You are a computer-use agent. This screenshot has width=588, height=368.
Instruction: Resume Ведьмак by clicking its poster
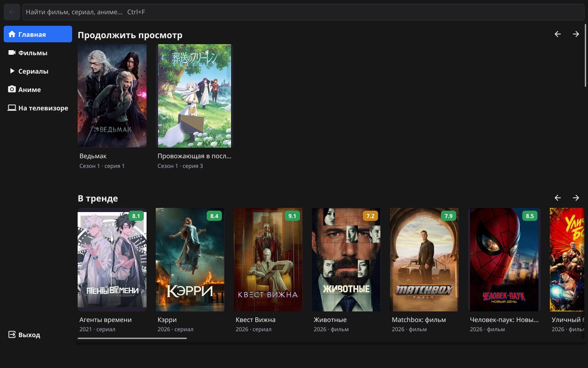112,96
